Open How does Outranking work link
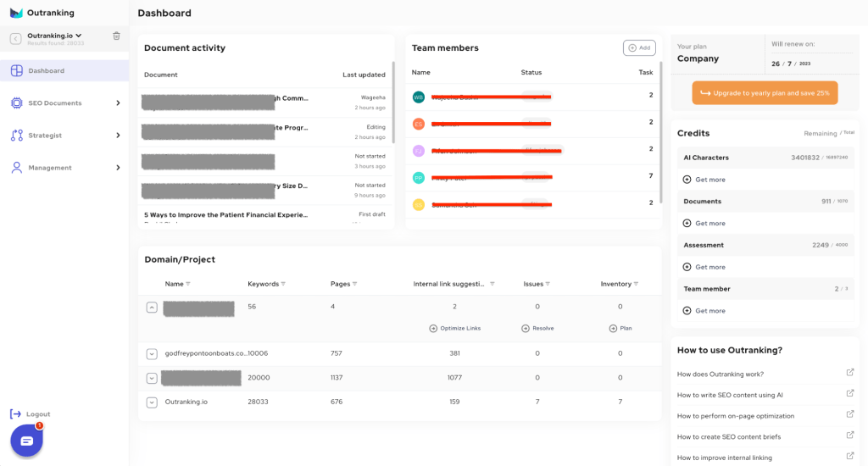This screenshot has height=466, width=868. (x=721, y=374)
